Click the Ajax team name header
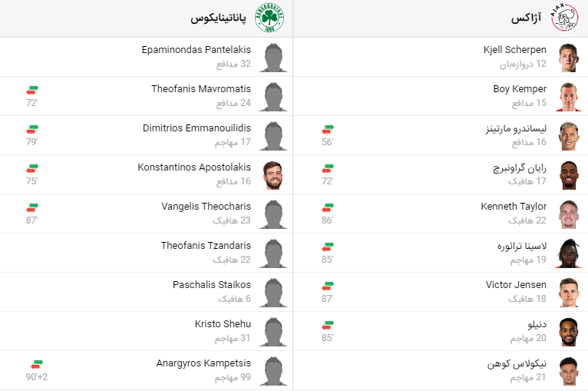This screenshot has width=588, height=391. pyautogui.click(x=527, y=18)
